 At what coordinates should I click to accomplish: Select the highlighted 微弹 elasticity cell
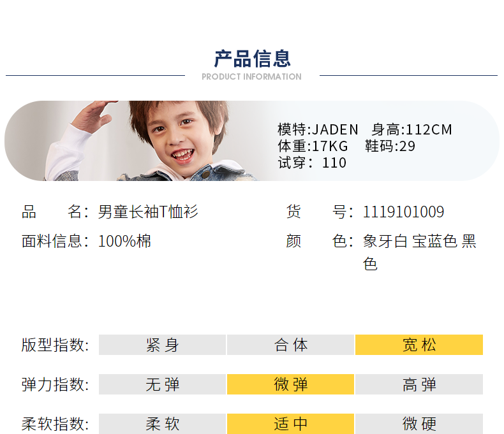(290, 384)
